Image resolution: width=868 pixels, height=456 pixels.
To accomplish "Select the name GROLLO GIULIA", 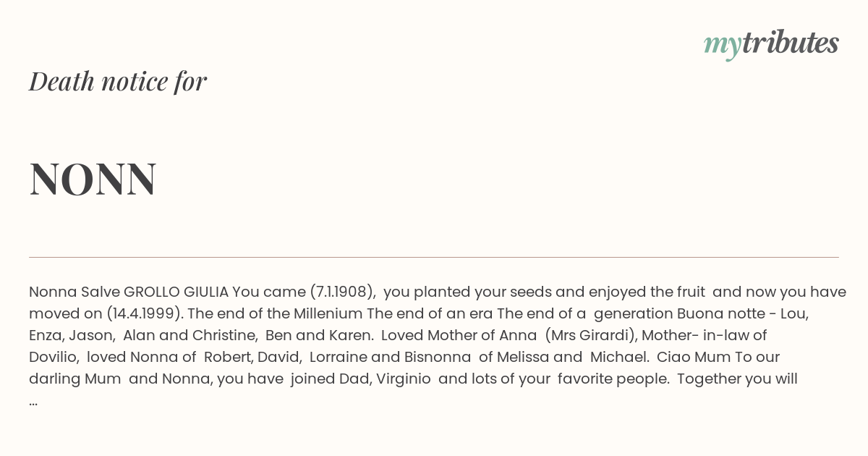I will (176, 292).
